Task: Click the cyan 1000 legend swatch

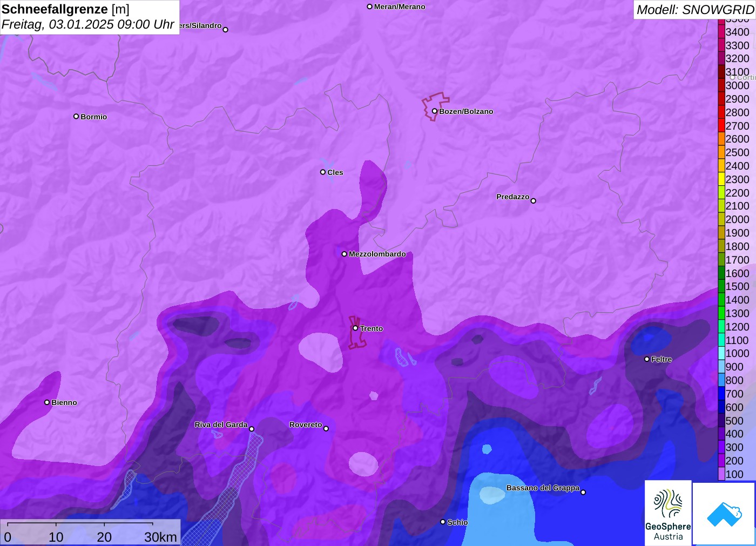Action: [721, 353]
